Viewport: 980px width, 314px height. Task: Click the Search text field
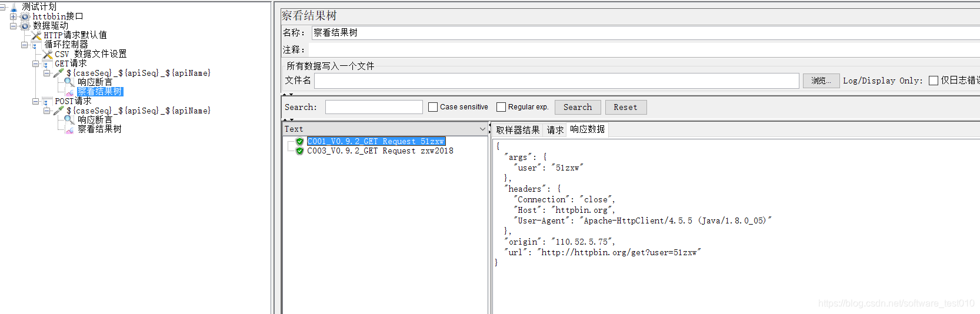point(374,107)
